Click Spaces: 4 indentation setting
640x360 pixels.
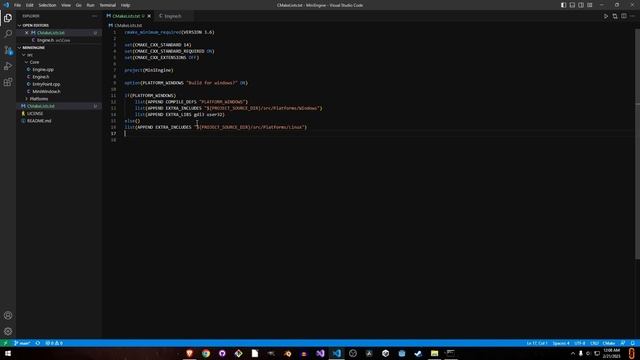click(x=561, y=343)
